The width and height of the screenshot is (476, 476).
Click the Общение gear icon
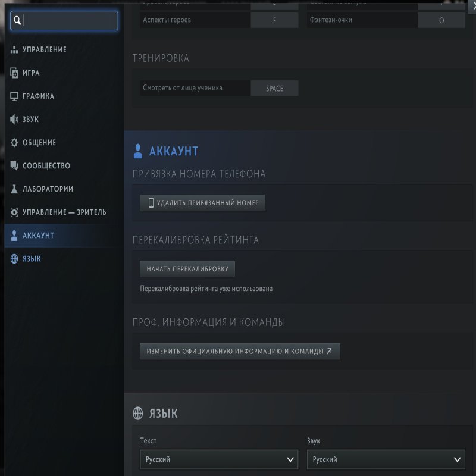[x=15, y=143]
